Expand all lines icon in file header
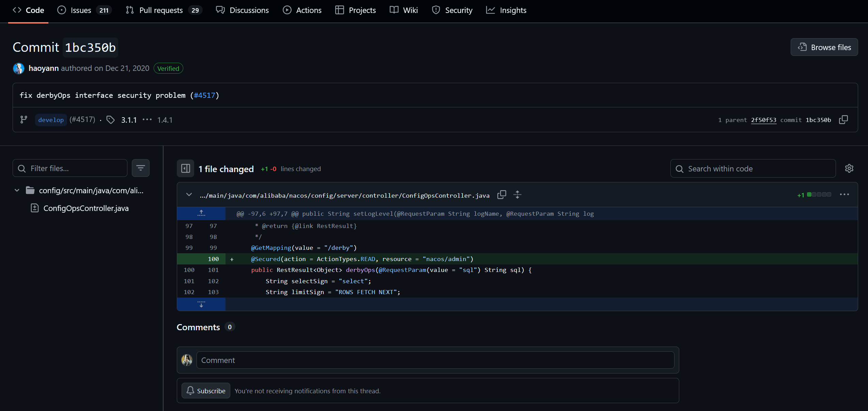Viewport: 868px width, 411px height. (517, 195)
